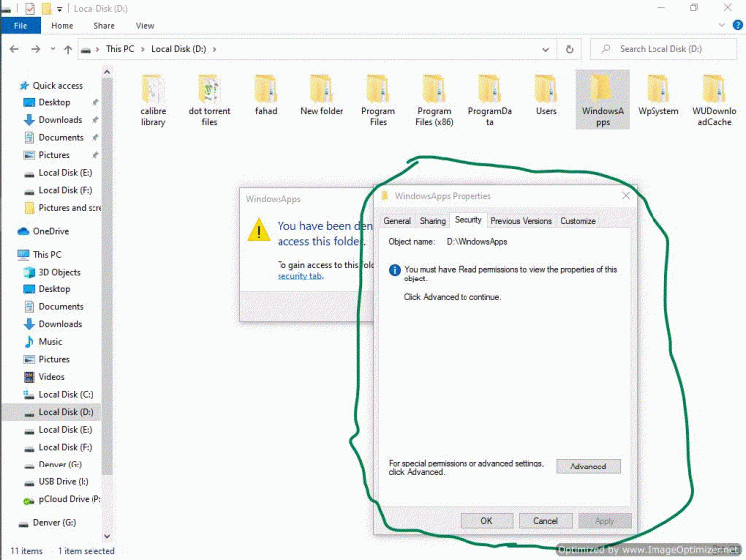This screenshot has height=560, width=746.
Task: Select the Program Files (x86) folder
Action: click(x=434, y=99)
